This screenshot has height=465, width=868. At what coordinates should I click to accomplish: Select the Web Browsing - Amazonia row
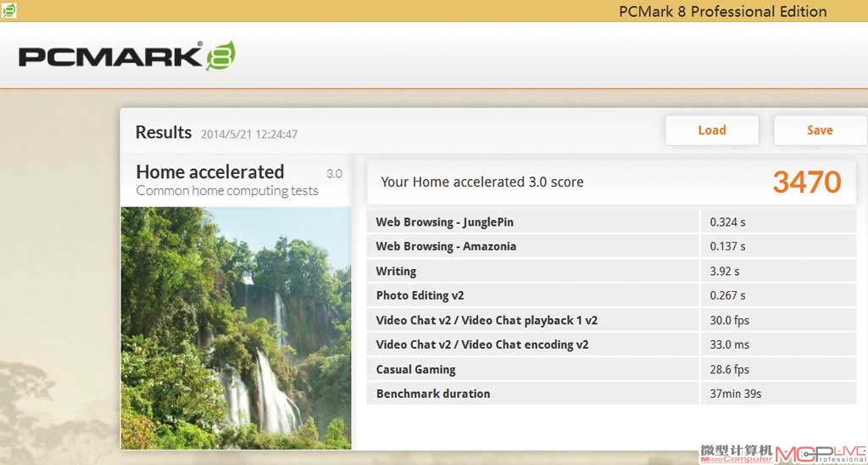[x=611, y=246]
